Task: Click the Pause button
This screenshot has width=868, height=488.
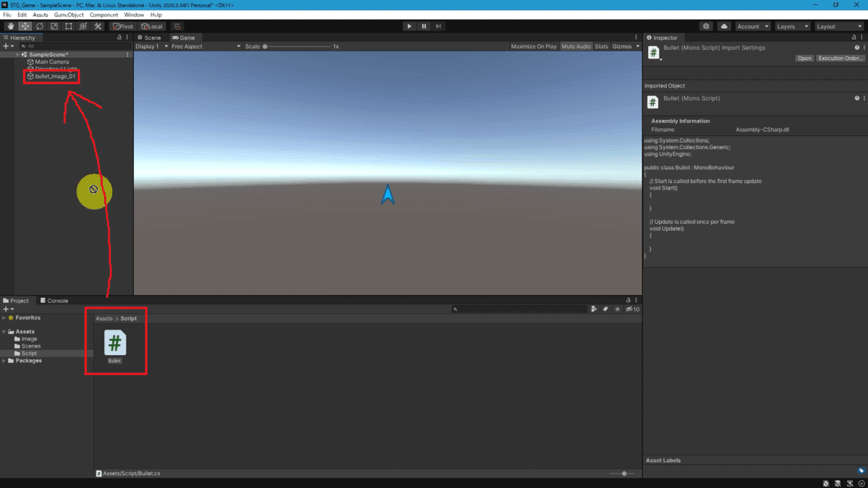Action: 424,26
